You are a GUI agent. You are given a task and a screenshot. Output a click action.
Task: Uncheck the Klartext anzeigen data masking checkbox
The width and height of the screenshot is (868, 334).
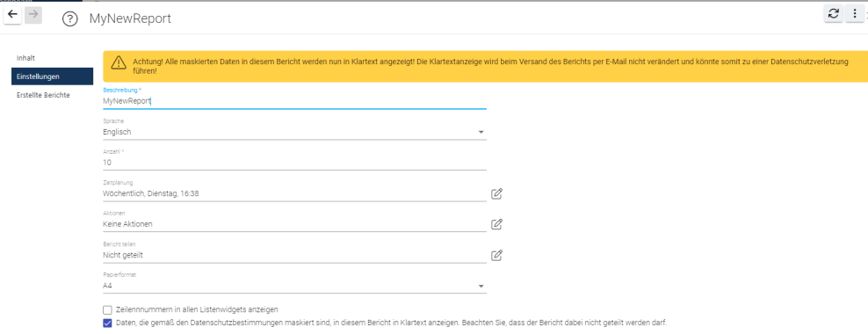click(107, 323)
